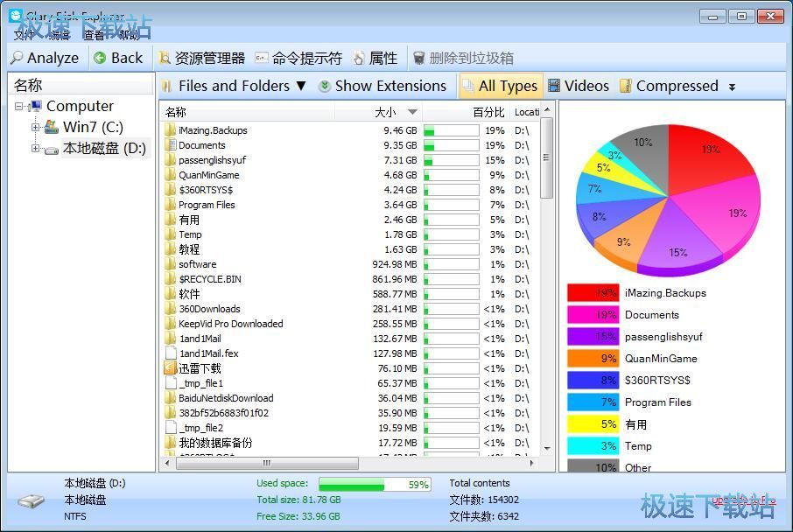Image resolution: width=793 pixels, height=532 pixels.
Task: Click the list scroll-down arrow
Action: point(547,449)
